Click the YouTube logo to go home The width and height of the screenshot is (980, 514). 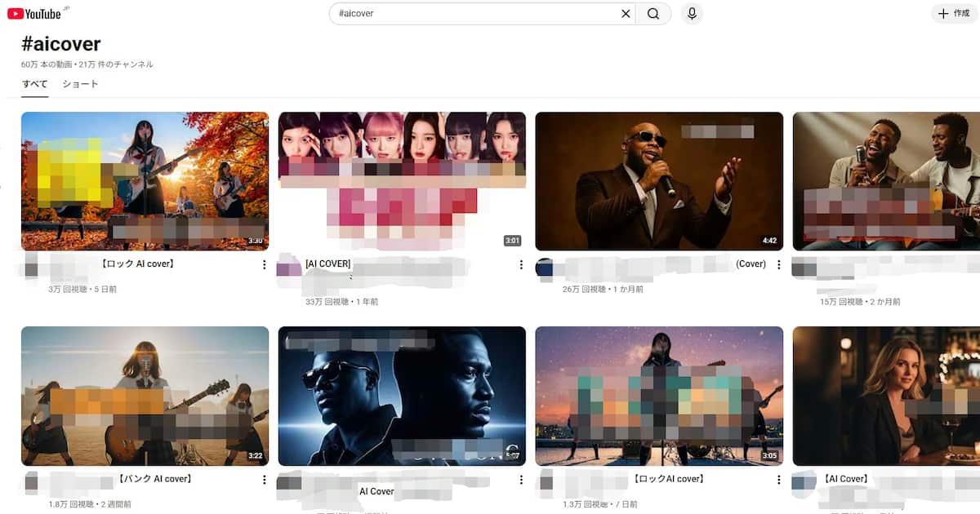pos(34,13)
